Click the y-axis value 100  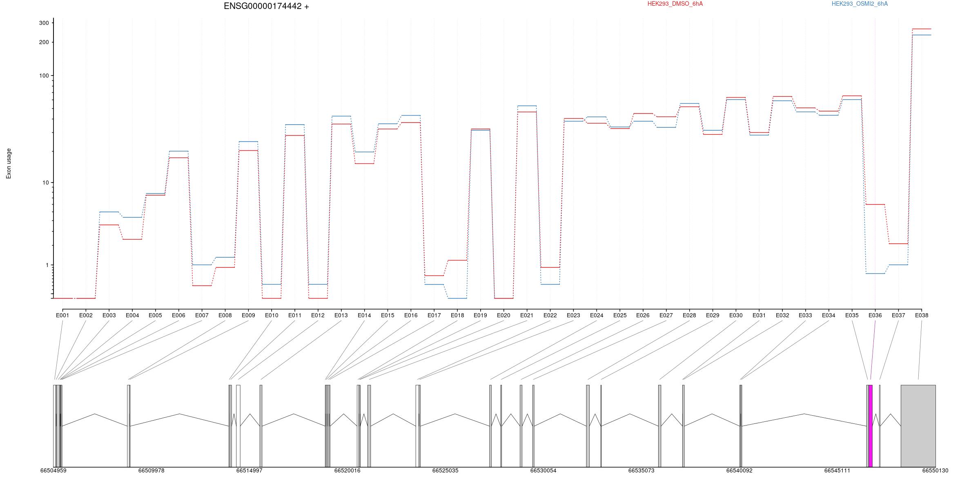(x=44, y=76)
